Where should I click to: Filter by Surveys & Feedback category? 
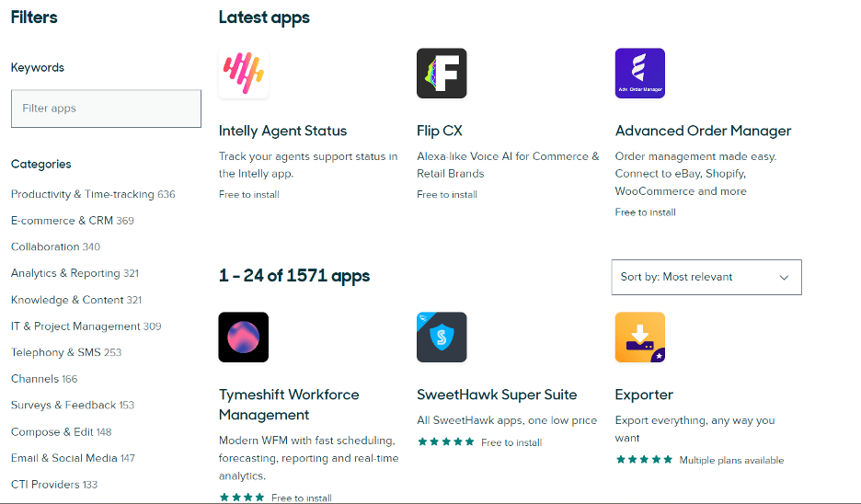pos(63,405)
